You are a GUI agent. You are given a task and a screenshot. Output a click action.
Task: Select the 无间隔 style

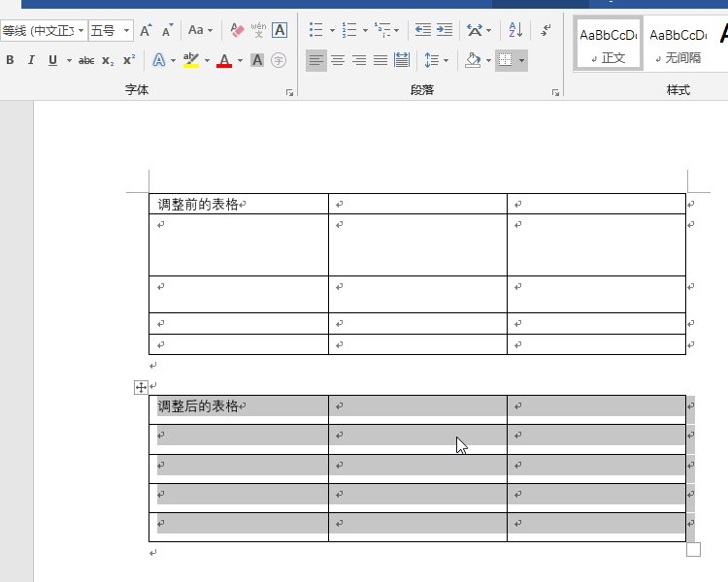(678, 45)
